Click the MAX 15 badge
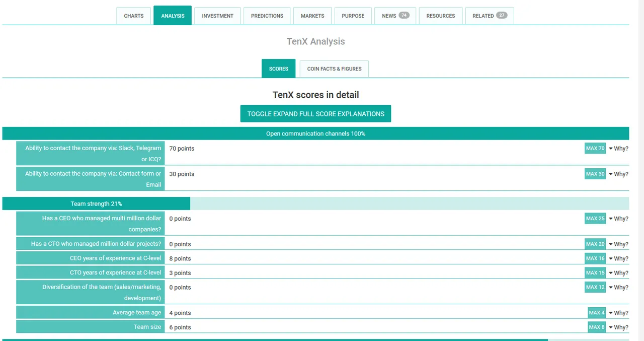The width and height of the screenshot is (644, 341). (x=595, y=272)
